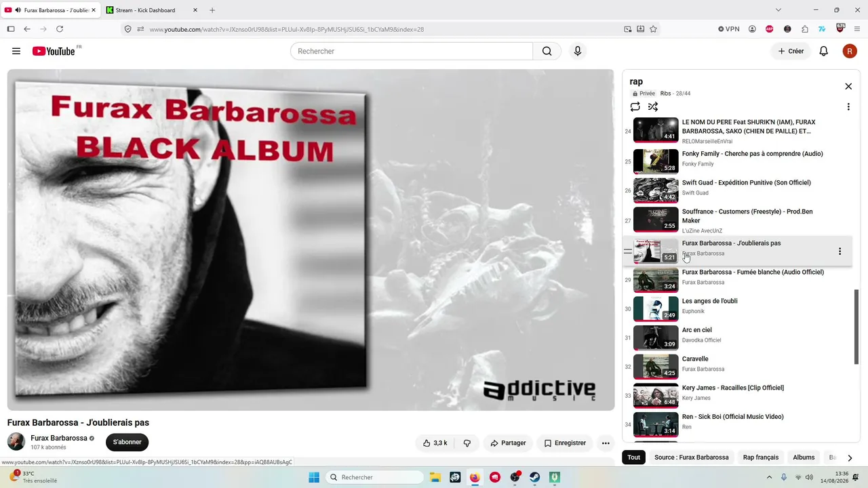Toggle the browser VPN button
This screenshot has height=488, width=868.
[x=729, y=29]
